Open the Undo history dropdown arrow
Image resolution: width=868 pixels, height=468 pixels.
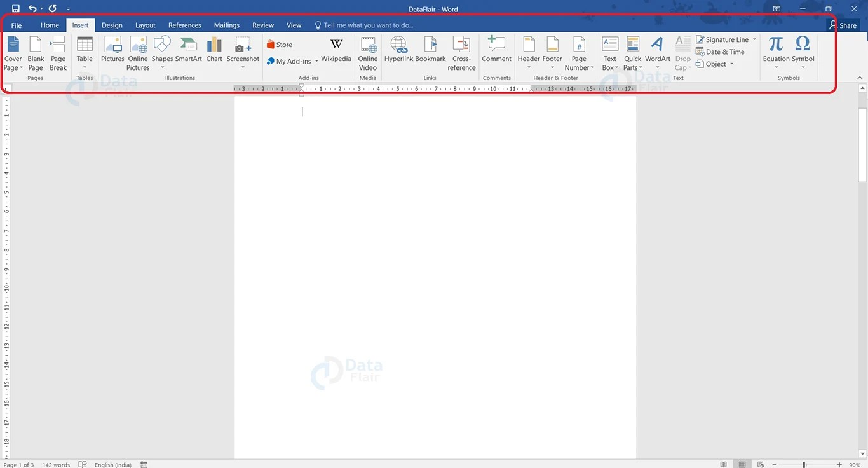[x=41, y=9]
